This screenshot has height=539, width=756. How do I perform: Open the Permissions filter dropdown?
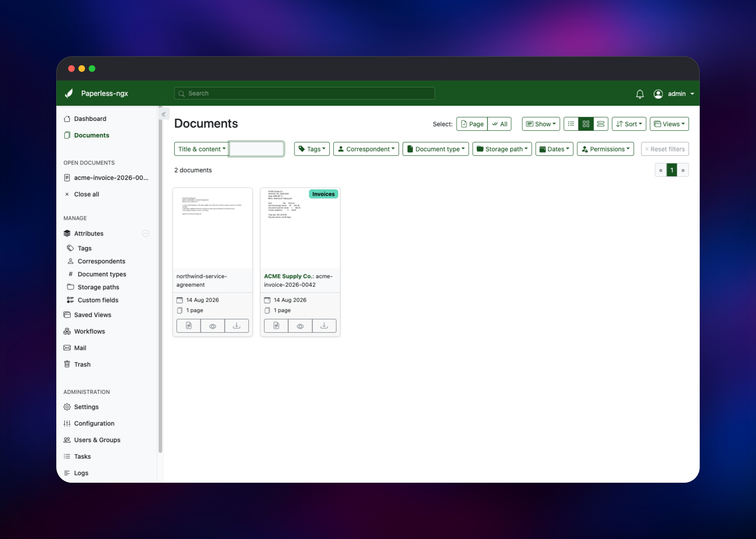(605, 149)
